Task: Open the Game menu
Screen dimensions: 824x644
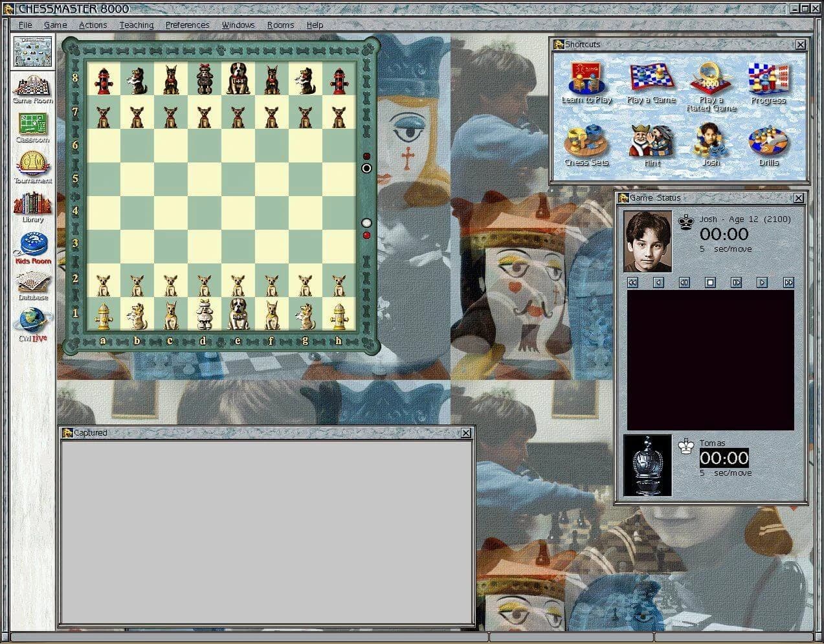Action: point(54,25)
